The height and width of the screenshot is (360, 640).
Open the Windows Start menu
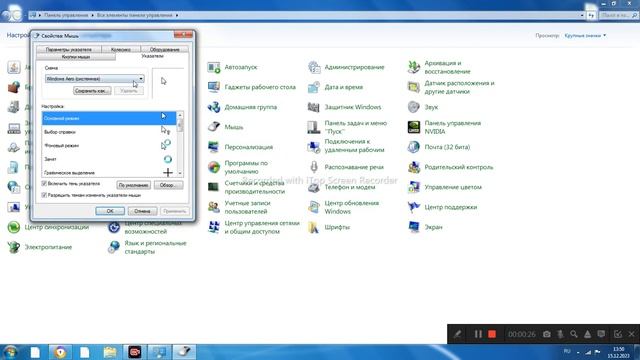click(x=10, y=352)
